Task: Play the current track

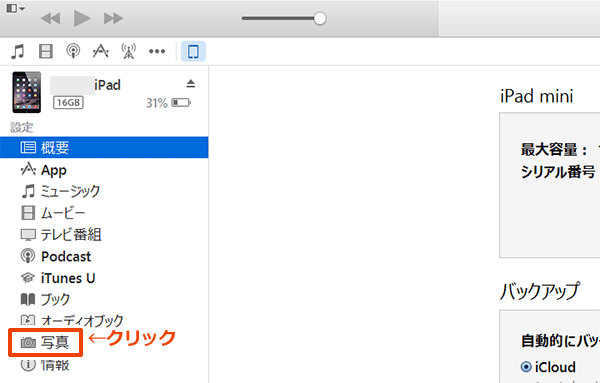Action: 82,18
